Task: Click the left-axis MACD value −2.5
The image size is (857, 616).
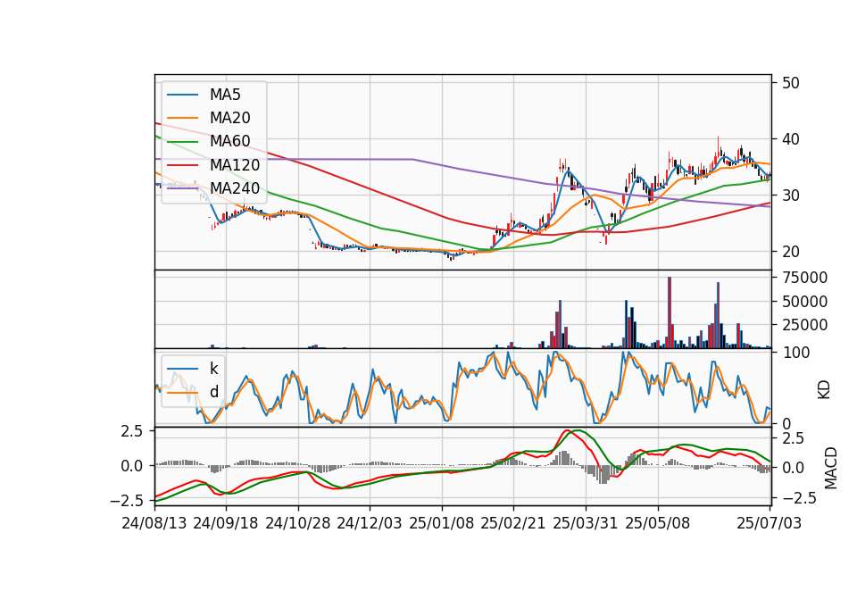Action: [x=126, y=501]
